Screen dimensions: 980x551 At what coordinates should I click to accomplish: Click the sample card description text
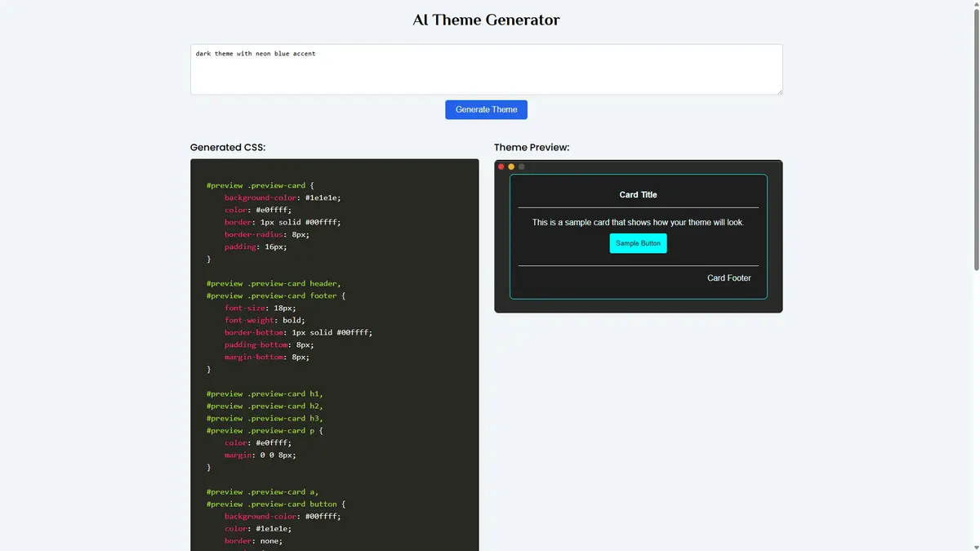coord(638,221)
